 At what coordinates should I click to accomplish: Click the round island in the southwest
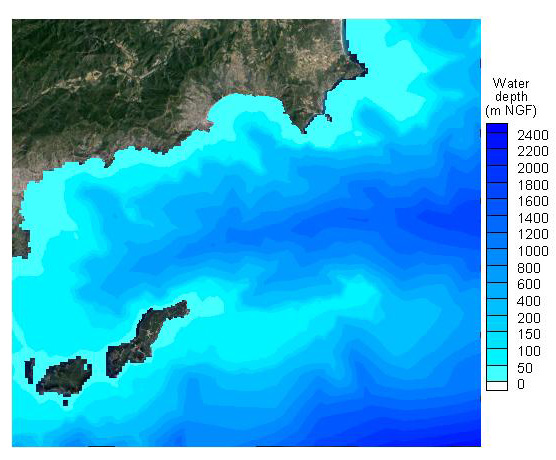[64, 377]
